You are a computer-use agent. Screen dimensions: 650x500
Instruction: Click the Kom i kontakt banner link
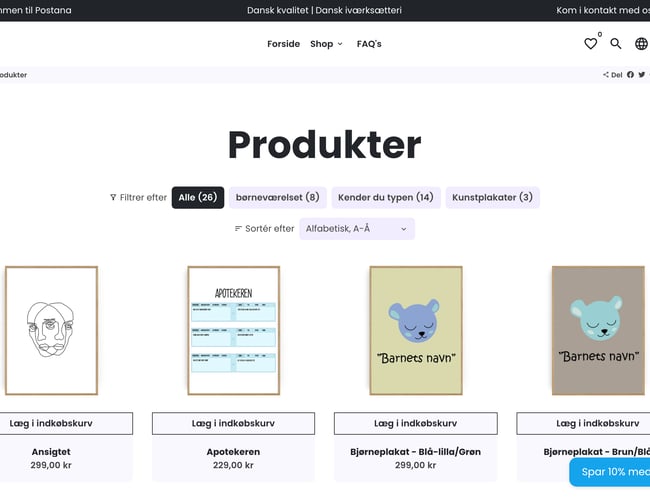603,10
